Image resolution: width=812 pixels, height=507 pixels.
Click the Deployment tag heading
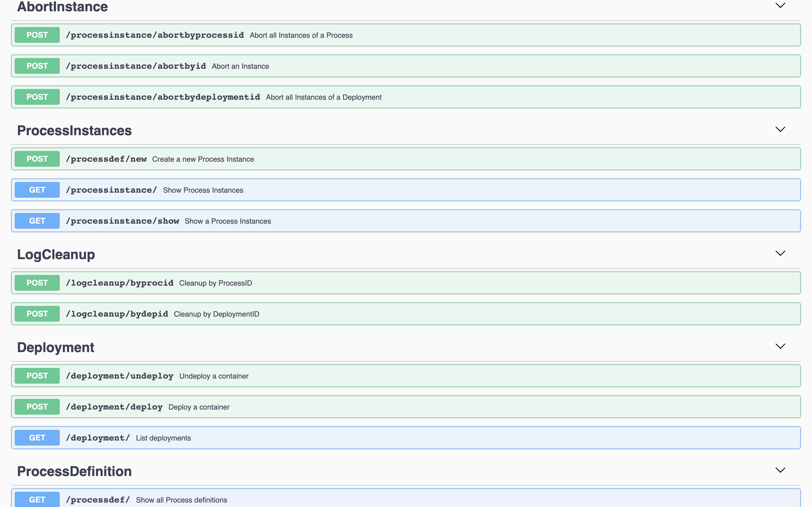tap(56, 347)
